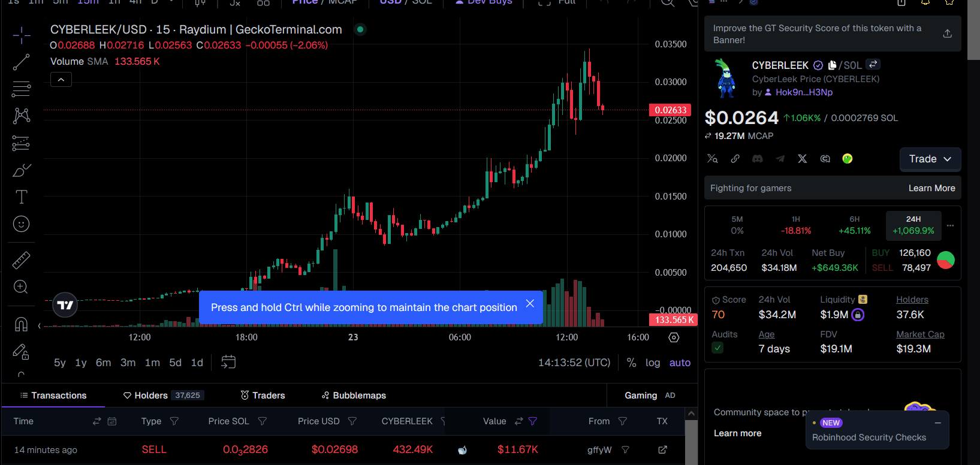
Task: Switch to the Bubblemaps tab
Action: (x=354, y=395)
